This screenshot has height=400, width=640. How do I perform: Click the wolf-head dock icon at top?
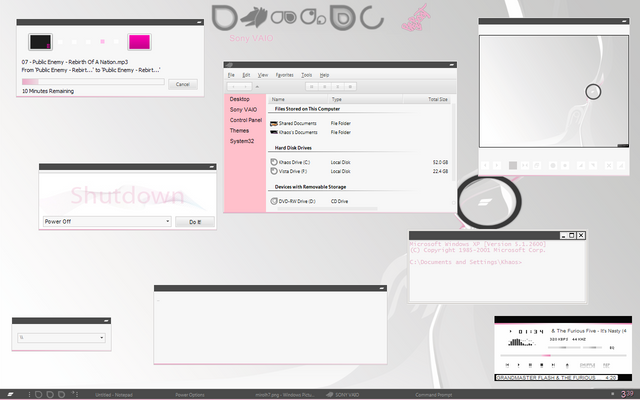(x=253, y=17)
